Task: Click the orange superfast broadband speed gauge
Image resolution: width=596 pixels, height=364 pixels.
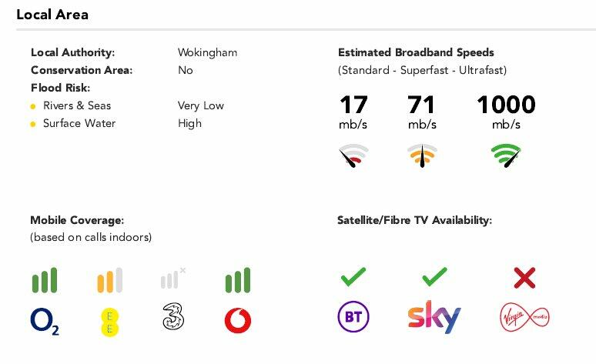Action: [x=422, y=155]
